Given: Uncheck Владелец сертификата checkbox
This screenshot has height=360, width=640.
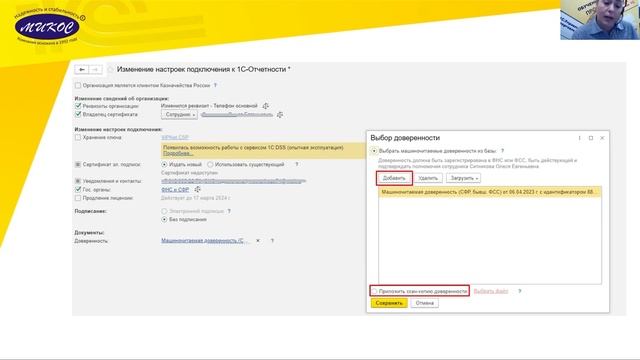Looking at the screenshot, I should (x=78, y=115).
